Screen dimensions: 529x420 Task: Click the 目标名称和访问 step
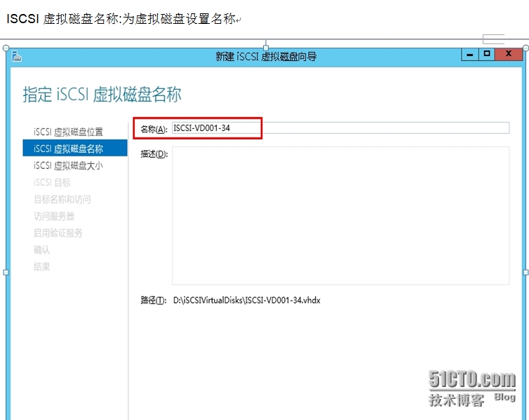pos(62,199)
